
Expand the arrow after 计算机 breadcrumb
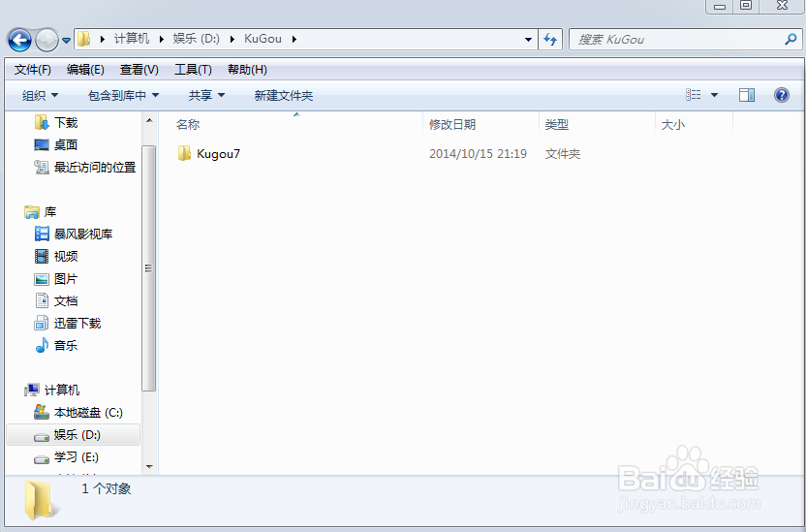coord(162,39)
